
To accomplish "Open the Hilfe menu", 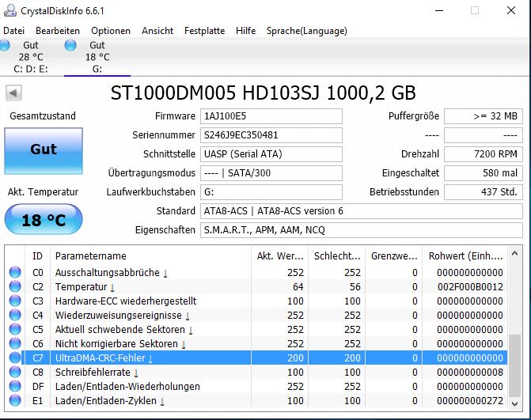I will coord(245,31).
